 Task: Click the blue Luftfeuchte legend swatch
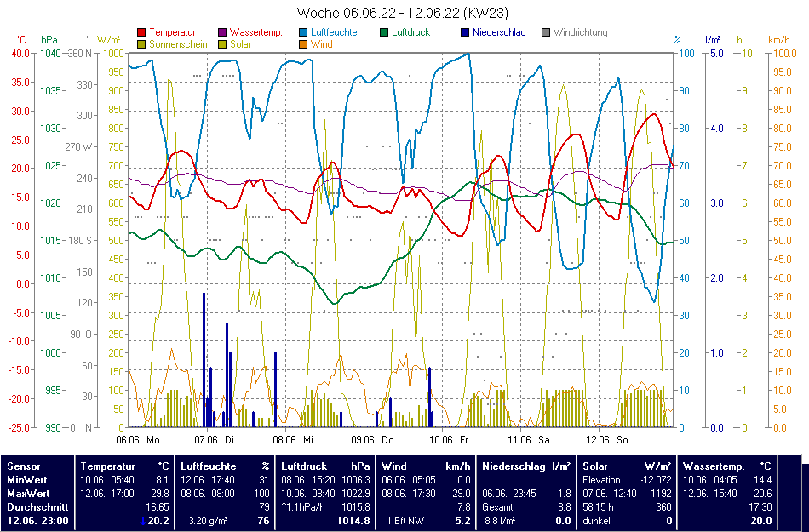303,32
